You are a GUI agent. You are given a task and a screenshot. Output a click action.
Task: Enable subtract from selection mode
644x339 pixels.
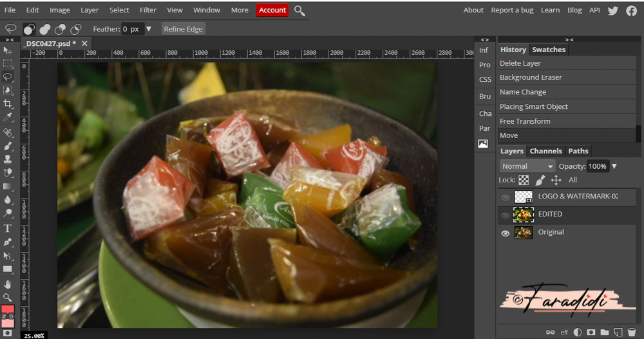pyautogui.click(x=61, y=29)
